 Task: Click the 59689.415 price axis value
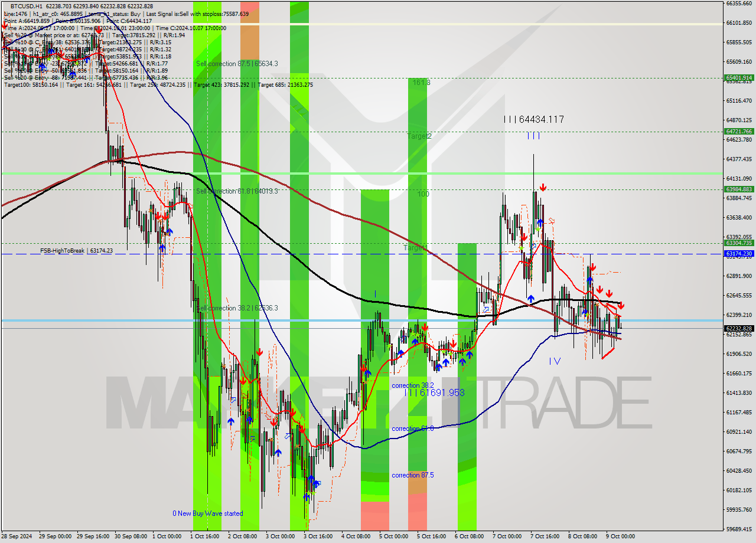coord(739,529)
